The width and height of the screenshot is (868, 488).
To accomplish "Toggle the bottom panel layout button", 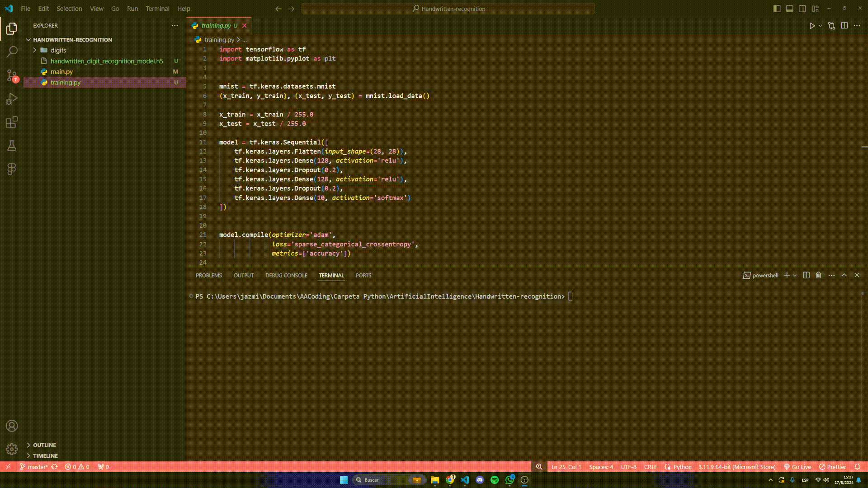I will coord(789,9).
